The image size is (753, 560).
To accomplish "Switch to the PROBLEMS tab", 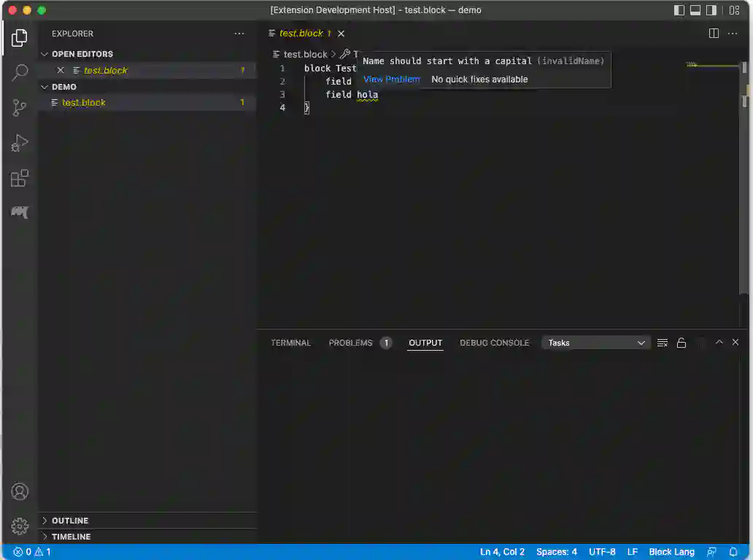I will click(x=350, y=343).
